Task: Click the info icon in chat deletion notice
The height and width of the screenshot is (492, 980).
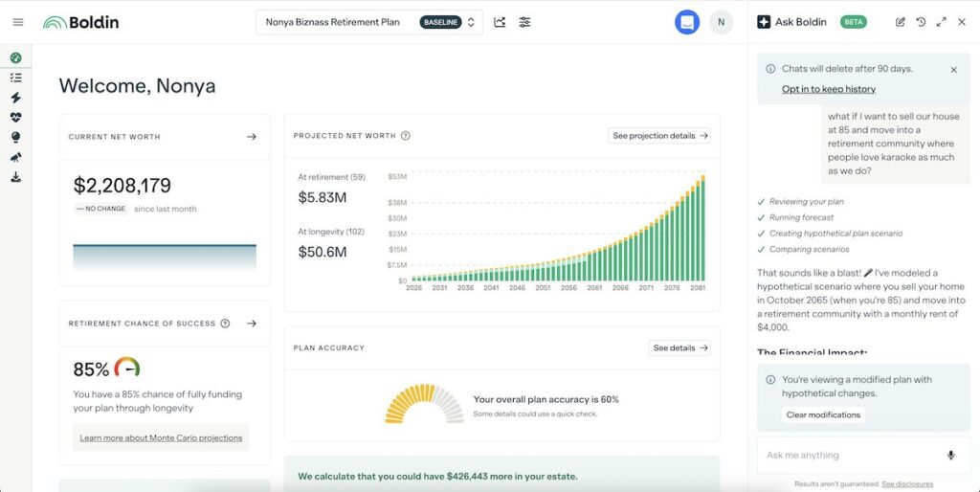Action: (770, 69)
